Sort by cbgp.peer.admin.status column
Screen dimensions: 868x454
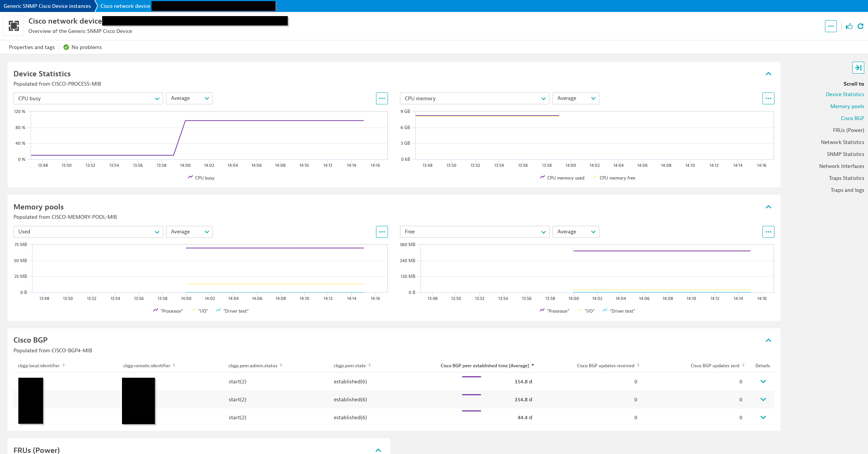coord(255,365)
